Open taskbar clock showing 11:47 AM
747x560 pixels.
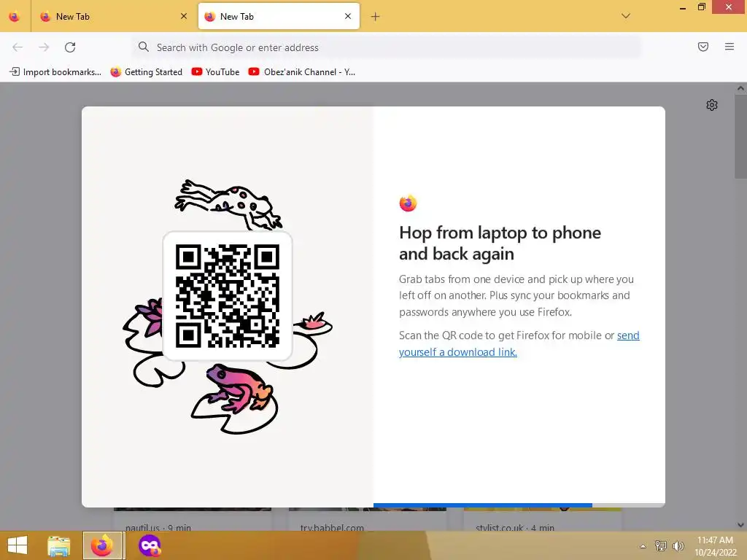716,546
